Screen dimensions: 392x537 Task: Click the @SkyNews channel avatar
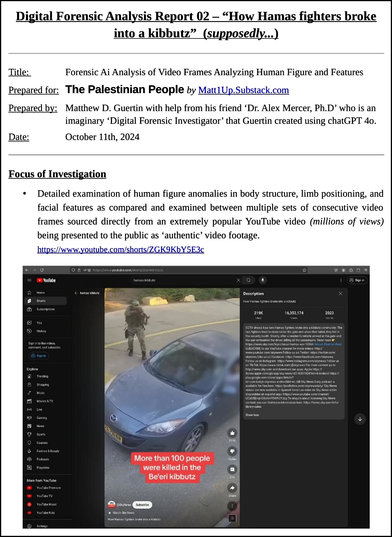(x=112, y=505)
